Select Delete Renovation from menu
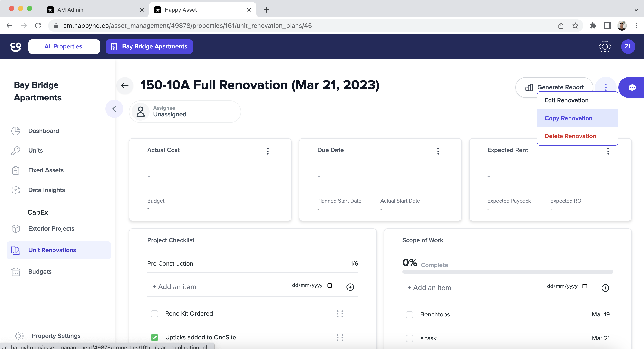The height and width of the screenshot is (349, 644). (578, 136)
